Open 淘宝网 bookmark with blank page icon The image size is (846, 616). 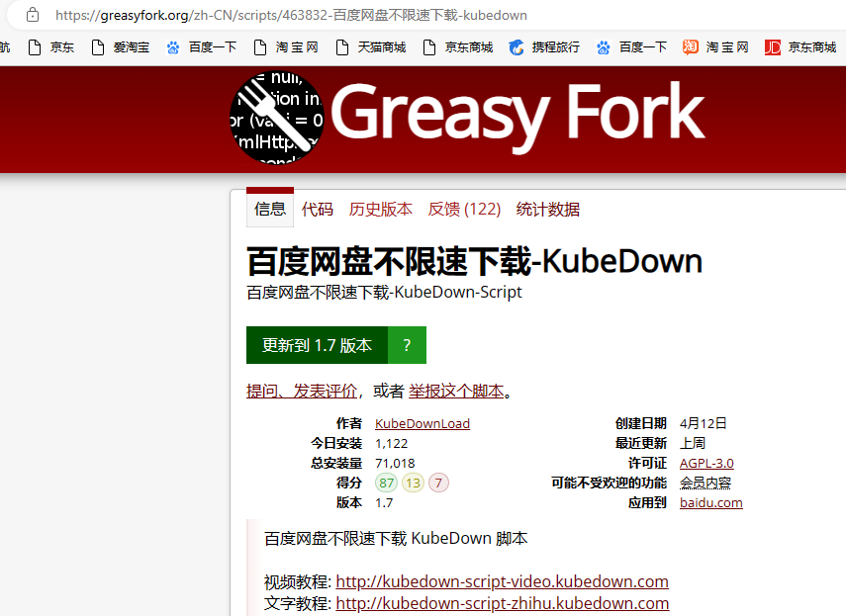(286, 47)
